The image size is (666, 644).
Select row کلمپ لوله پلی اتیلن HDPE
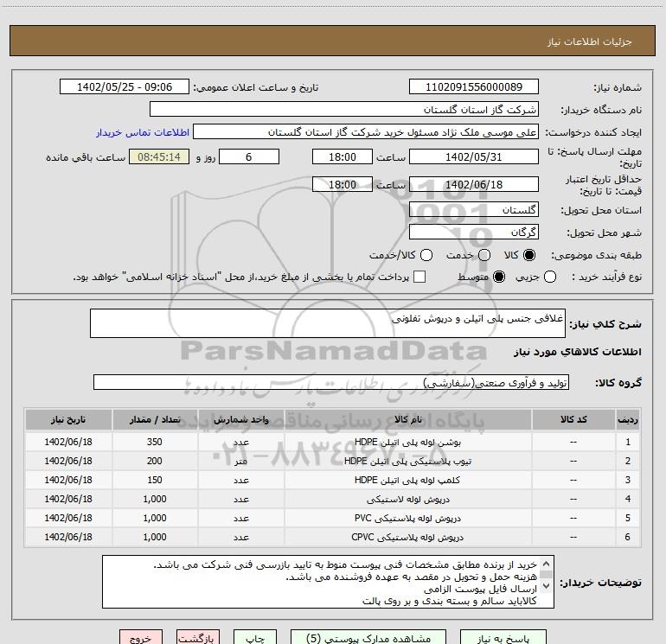[x=333, y=480]
